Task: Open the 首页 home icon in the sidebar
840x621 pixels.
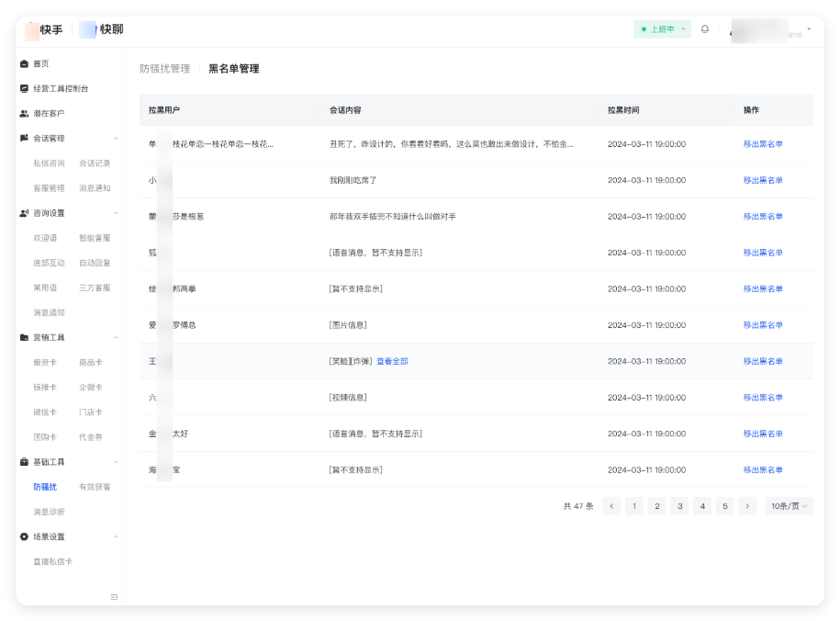Action: click(x=22, y=63)
